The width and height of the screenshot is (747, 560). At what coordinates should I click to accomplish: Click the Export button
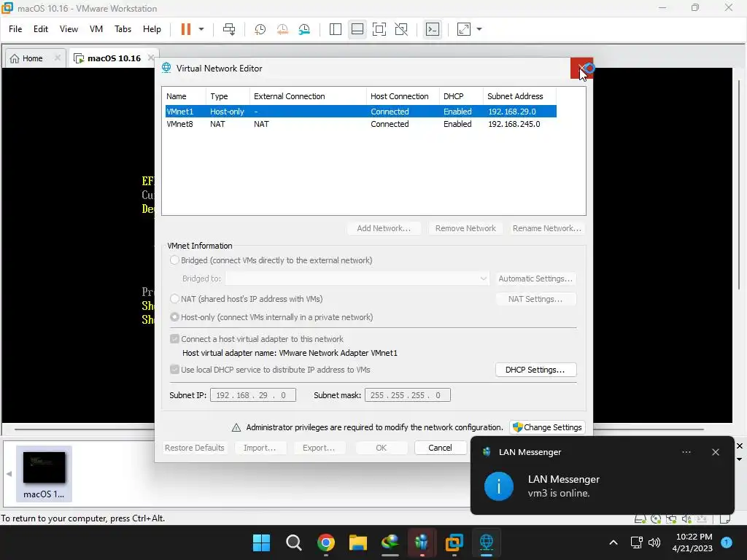[319, 448]
